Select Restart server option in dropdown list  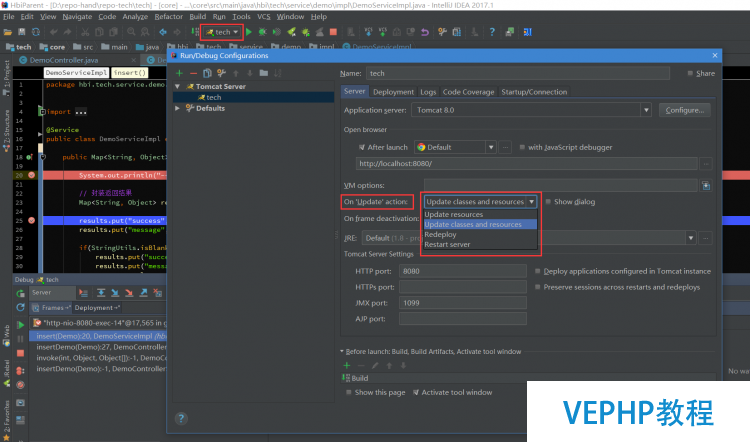click(x=480, y=244)
